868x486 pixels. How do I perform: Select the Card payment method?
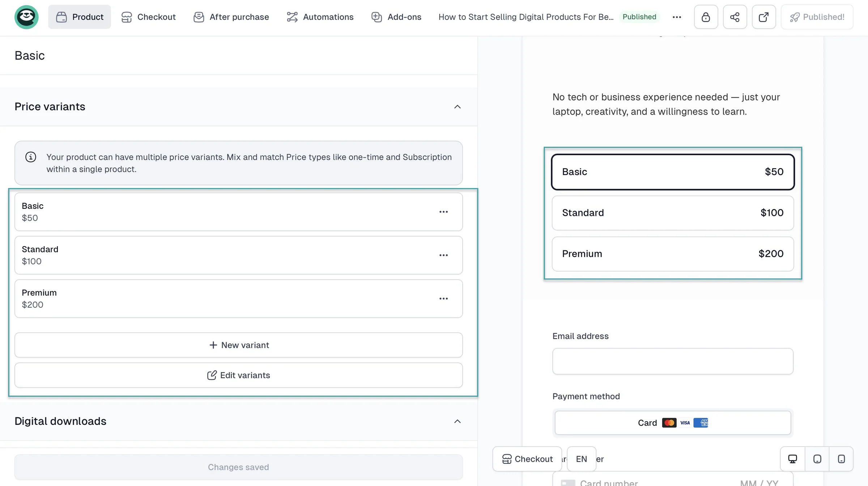click(673, 423)
